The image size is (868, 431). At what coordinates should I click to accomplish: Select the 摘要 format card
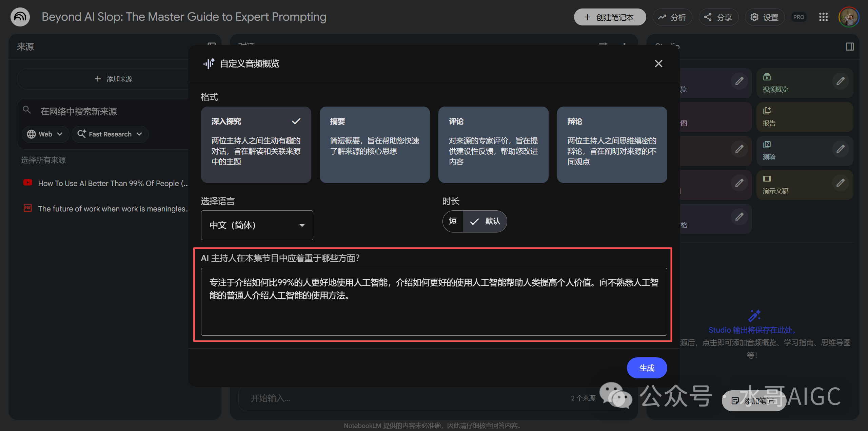pyautogui.click(x=375, y=145)
